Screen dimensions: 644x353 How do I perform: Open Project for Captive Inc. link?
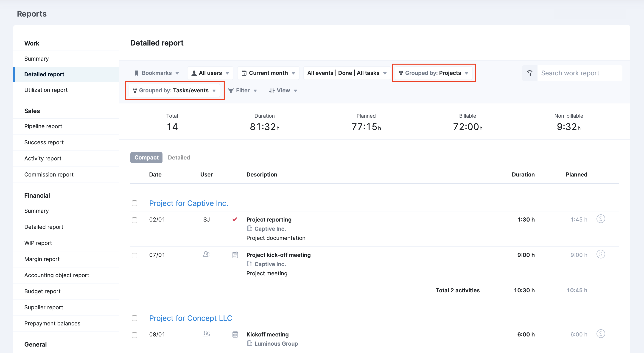(188, 203)
